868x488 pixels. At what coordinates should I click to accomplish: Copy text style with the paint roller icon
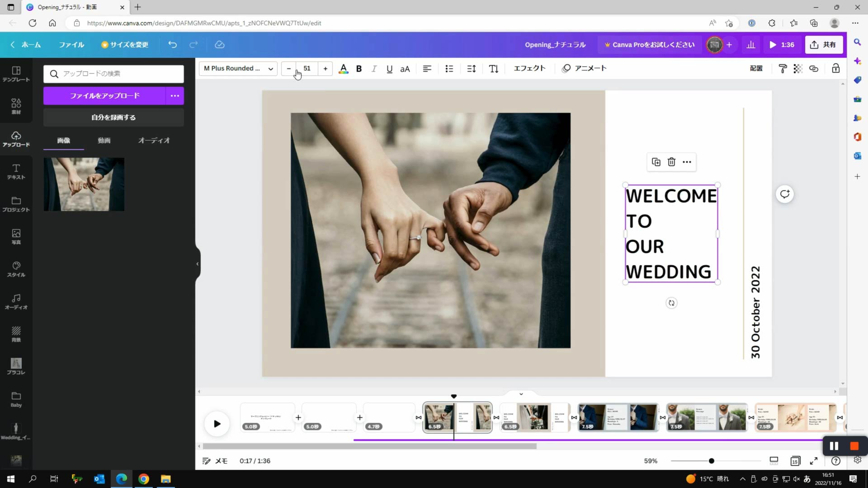pos(783,68)
